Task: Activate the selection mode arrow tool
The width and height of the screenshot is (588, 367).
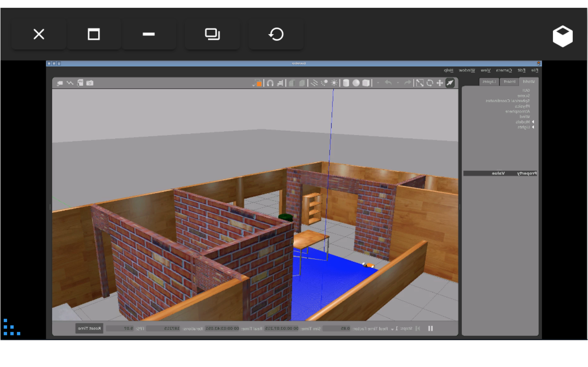Action: (450, 83)
